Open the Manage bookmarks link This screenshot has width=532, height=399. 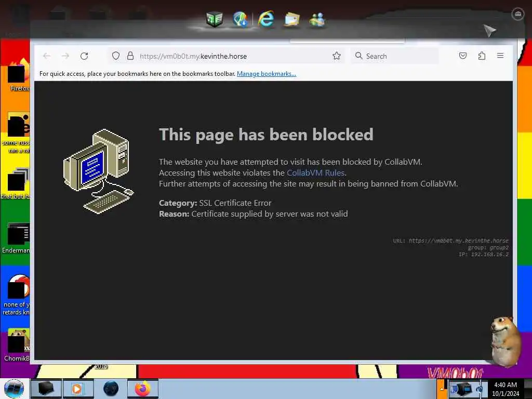coord(267,74)
